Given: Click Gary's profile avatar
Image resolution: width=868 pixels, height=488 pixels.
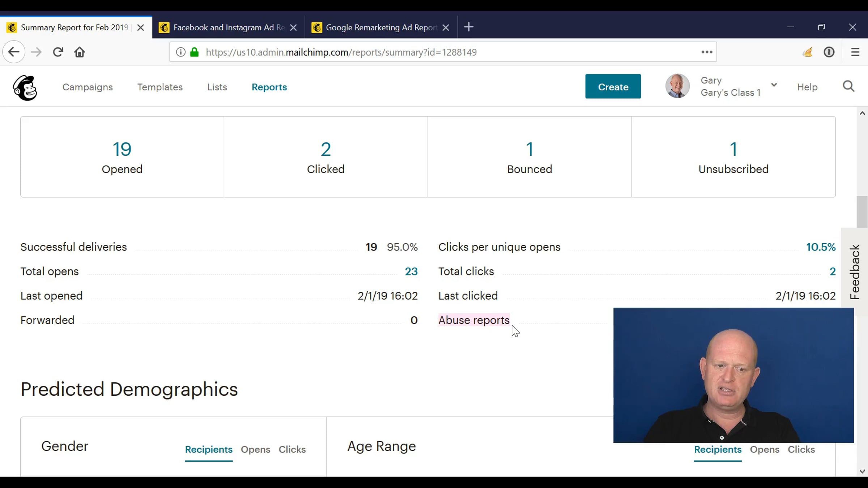Looking at the screenshot, I should (677, 86).
